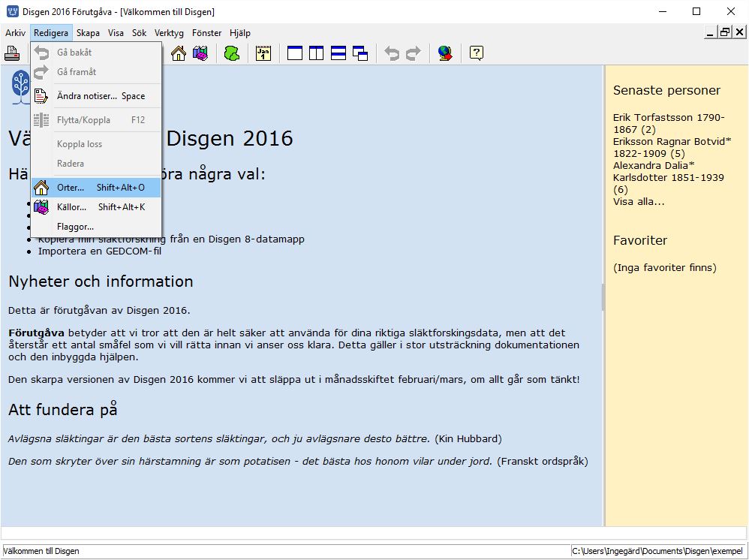The width and height of the screenshot is (749, 560).
Task: Click the Disgen 8-datamapp copy link
Action: [171, 239]
